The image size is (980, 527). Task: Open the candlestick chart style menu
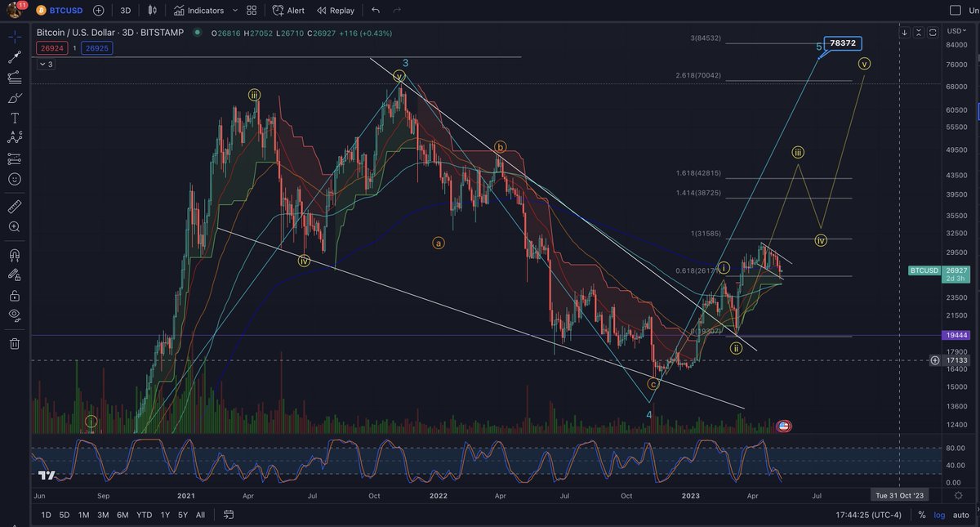tap(153, 11)
